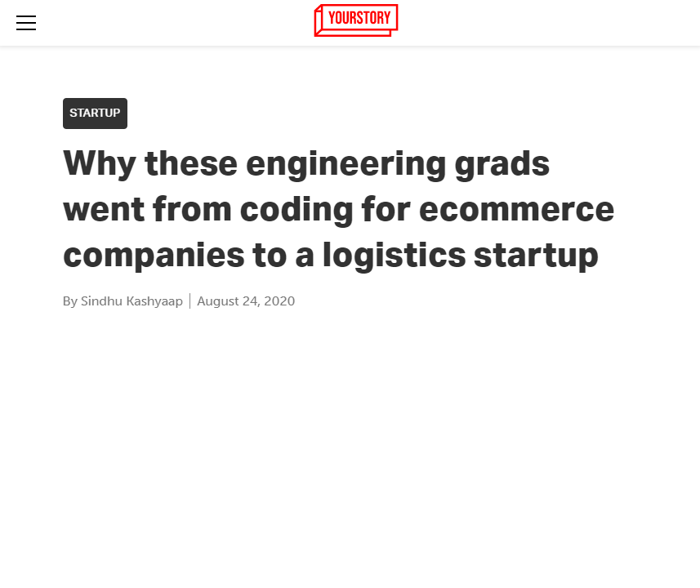
Task: Open YourStory homepage via header logo
Action: 355,20
